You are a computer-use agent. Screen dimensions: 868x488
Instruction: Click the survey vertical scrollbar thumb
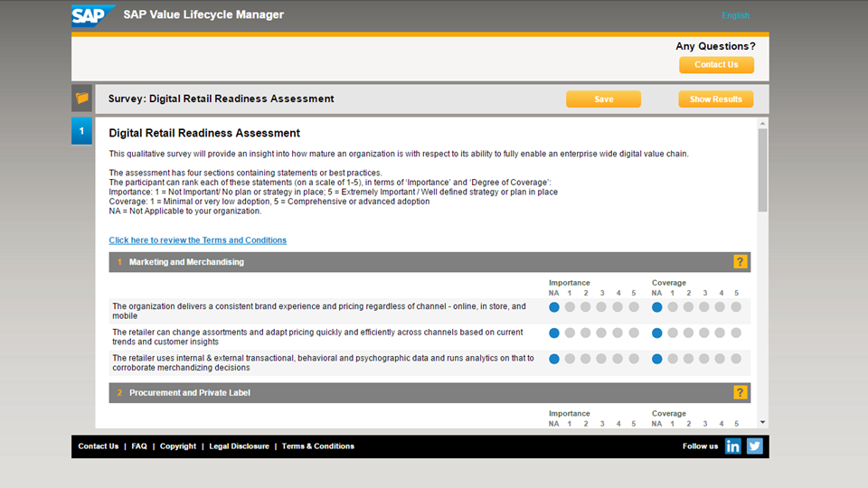coord(763,170)
